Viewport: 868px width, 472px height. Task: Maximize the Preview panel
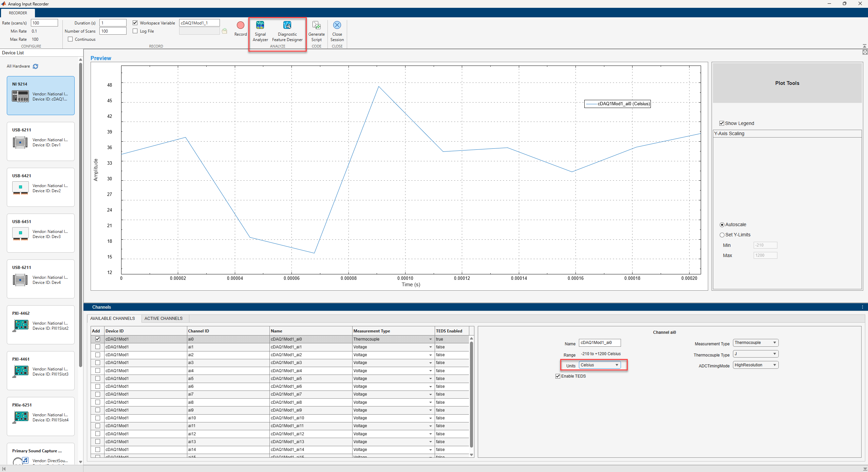click(865, 52)
